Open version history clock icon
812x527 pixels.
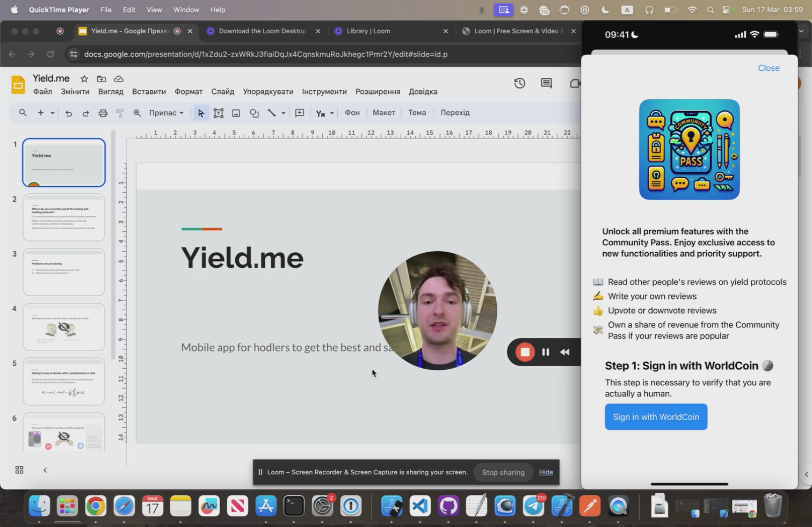tap(519, 83)
